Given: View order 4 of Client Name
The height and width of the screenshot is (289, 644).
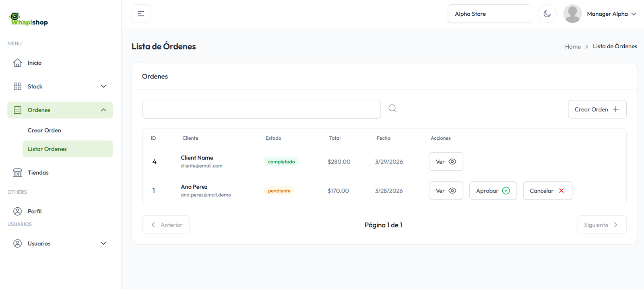Looking at the screenshot, I should click(x=446, y=162).
